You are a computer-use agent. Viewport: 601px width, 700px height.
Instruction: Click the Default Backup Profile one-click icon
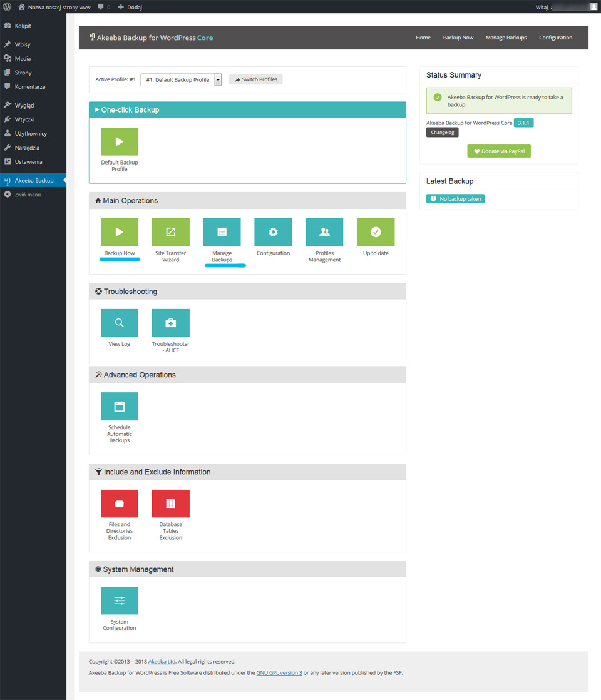click(120, 141)
